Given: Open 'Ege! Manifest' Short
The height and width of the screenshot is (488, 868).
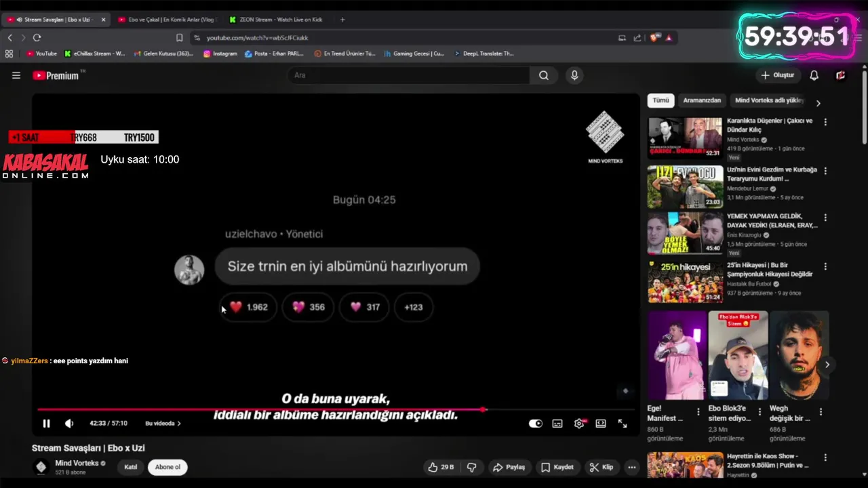Looking at the screenshot, I should click(677, 355).
